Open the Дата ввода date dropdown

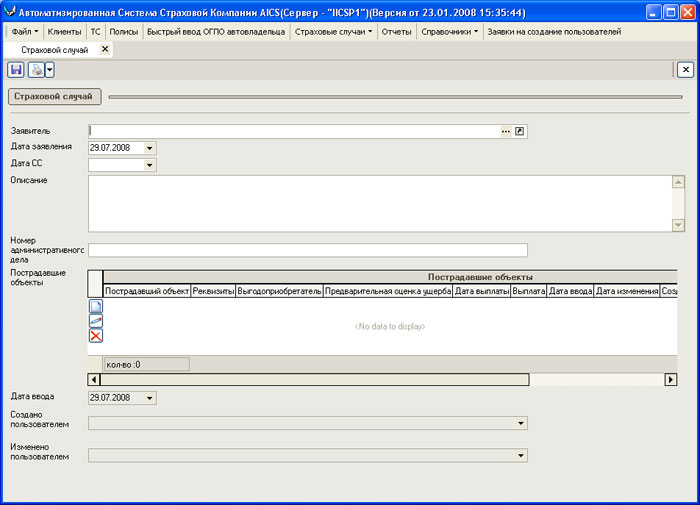pyautogui.click(x=150, y=398)
